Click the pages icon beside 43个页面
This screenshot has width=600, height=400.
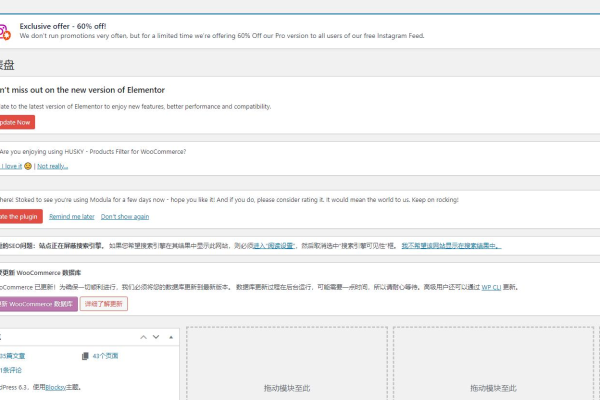tap(84, 355)
